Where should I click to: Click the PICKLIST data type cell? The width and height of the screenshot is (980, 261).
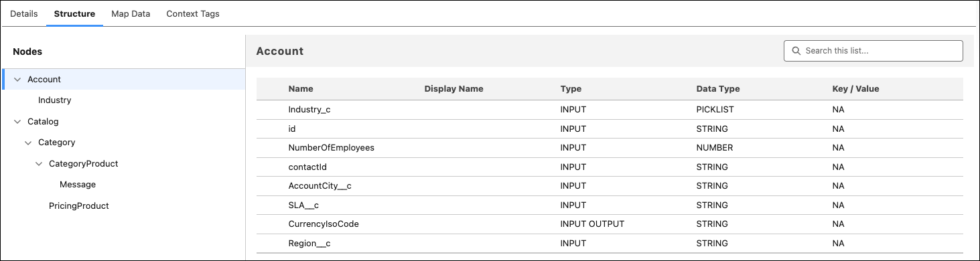coord(716,110)
